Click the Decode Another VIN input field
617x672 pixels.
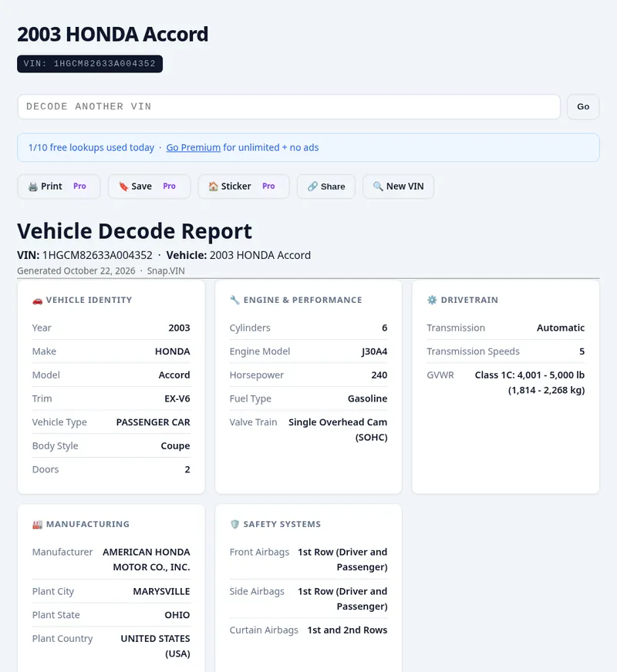tap(288, 106)
